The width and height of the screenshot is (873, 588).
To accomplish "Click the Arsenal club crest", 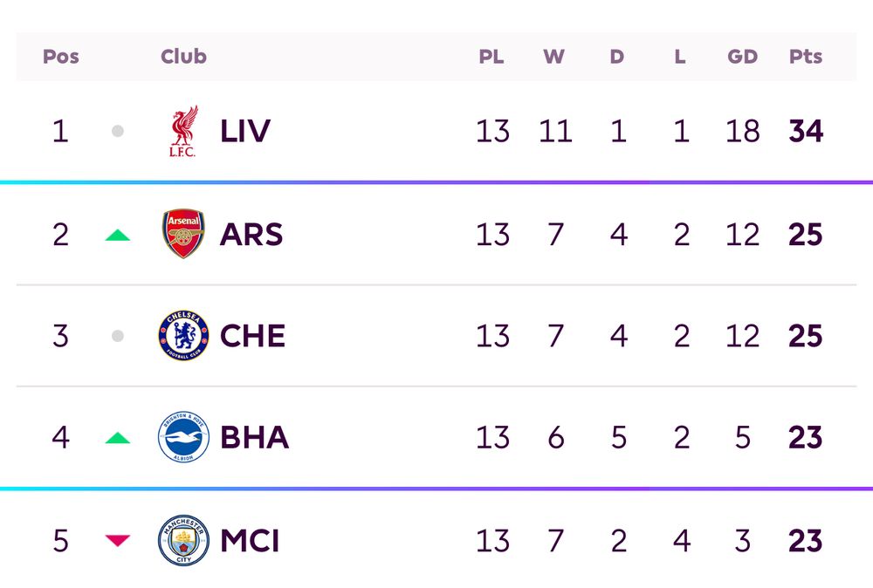I will coord(183,234).
